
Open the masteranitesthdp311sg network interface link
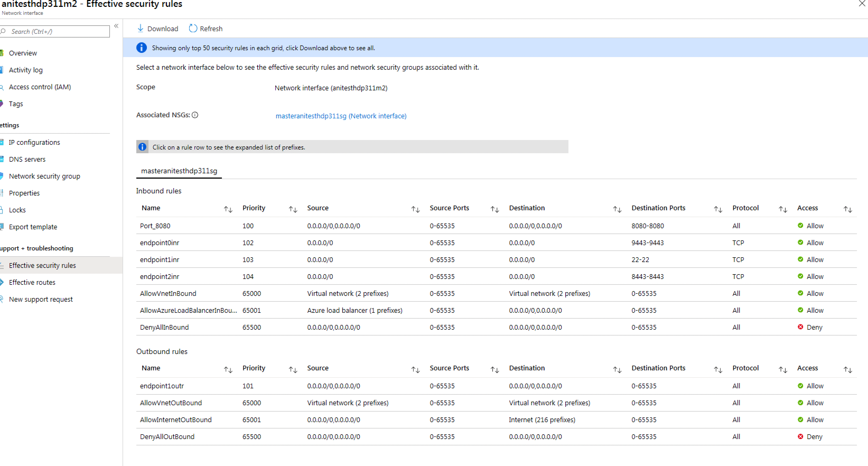tap(341, 116)
